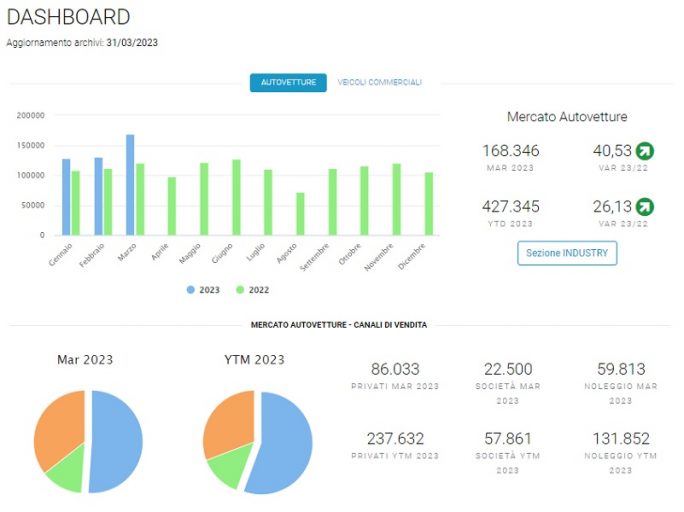Click the green 2022 legend dot
This screenshot has height=512, width=684.
coord(240,290)
